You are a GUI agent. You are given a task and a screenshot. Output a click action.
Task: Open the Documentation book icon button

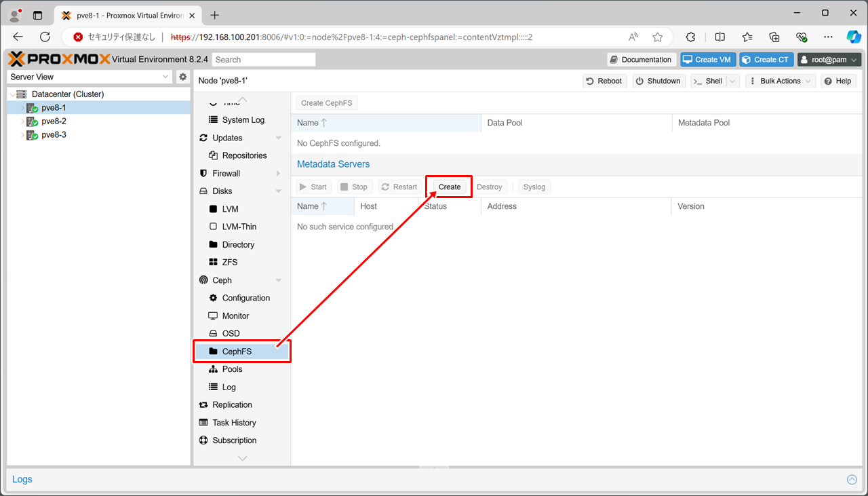click(x=641, y=60)
